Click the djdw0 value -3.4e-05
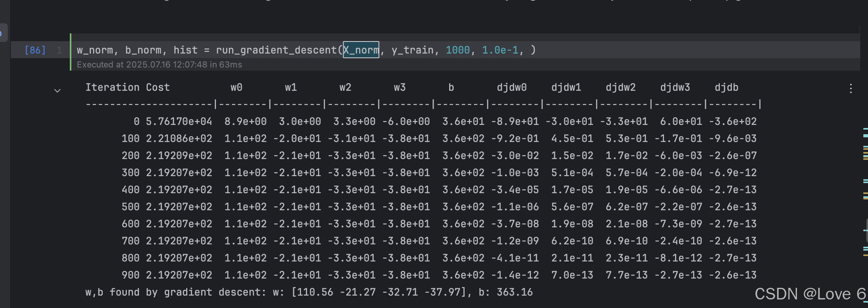 tap(515, 190)
